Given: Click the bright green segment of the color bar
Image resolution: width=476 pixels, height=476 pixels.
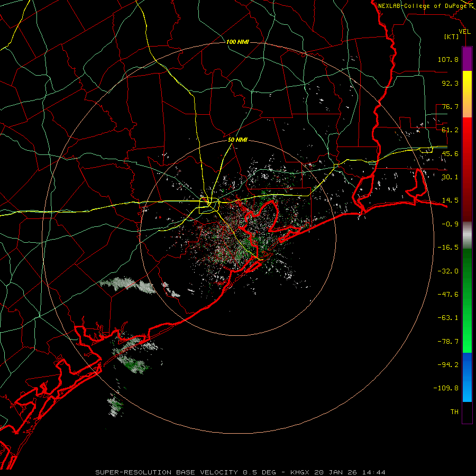Looking at the screenshot, I should point(467,300).
